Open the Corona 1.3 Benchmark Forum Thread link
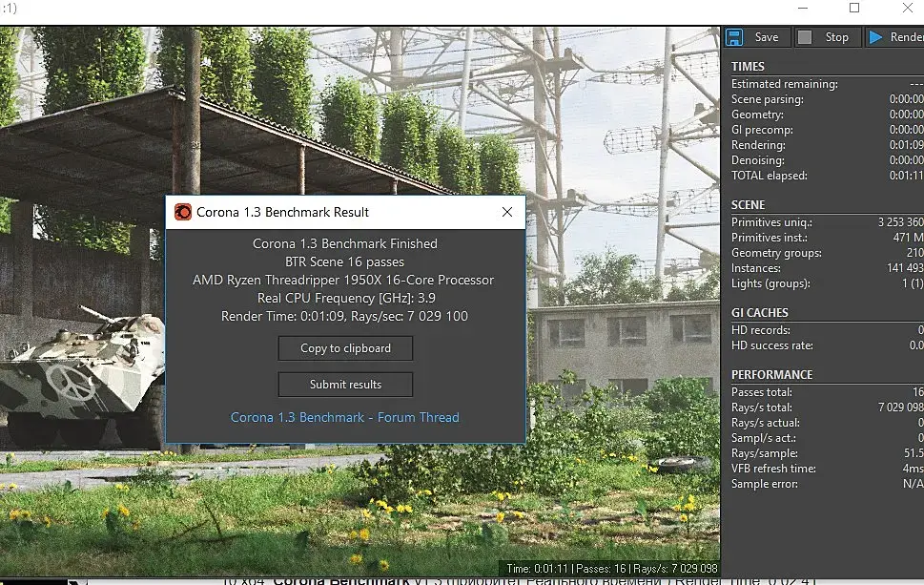 tap(345, 417)
